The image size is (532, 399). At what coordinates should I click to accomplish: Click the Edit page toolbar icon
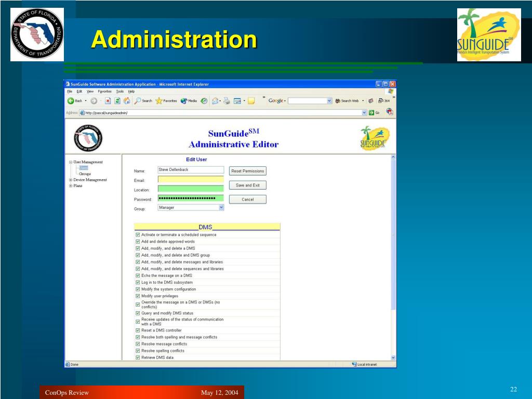click(x=237, y=101)
